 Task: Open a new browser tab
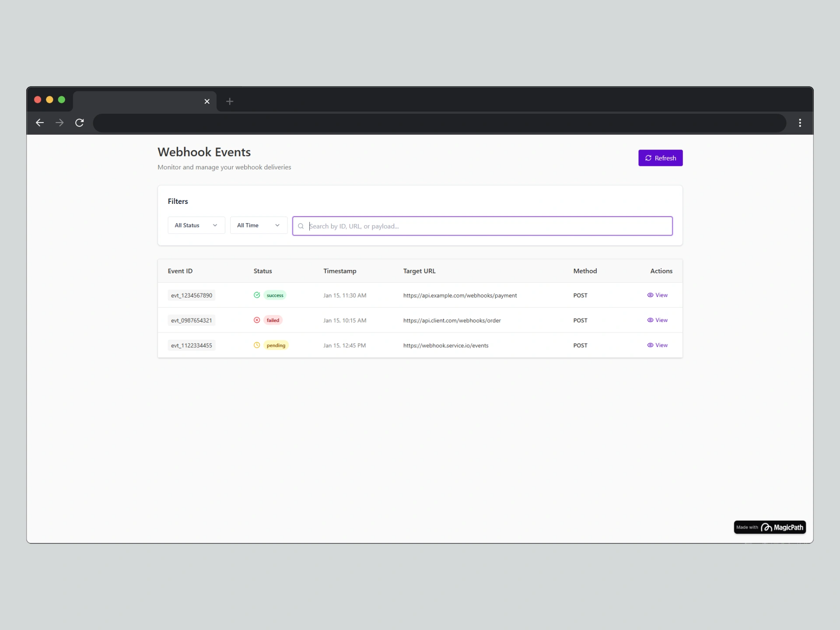(x=230, y=101)
